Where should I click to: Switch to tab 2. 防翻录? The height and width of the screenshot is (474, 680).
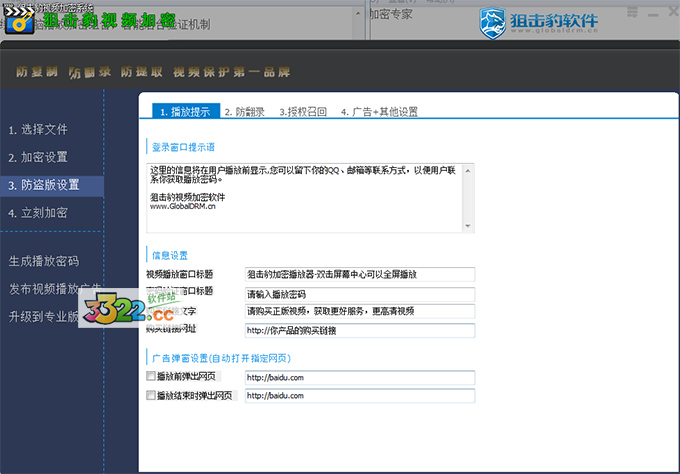click(x=245, y=112)
